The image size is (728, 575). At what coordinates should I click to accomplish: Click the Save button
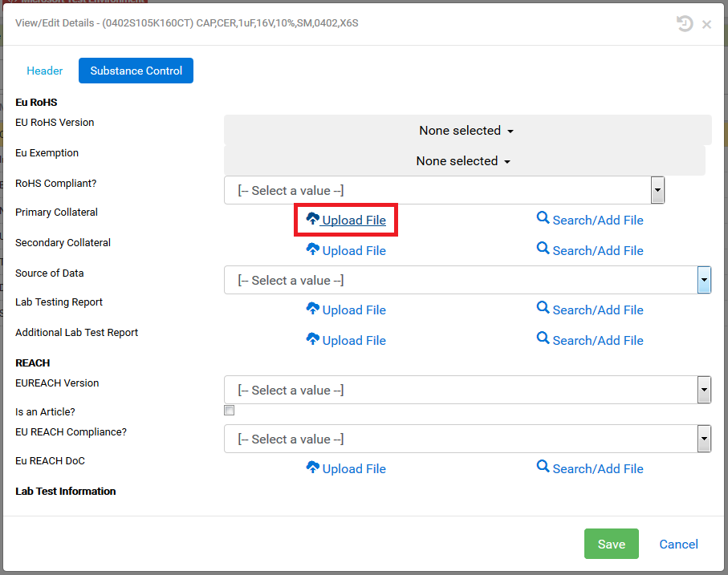[611, 544]
